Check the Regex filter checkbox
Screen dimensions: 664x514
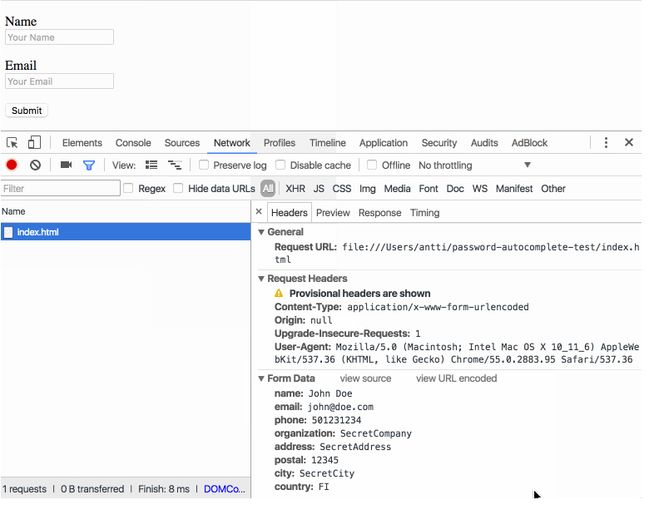tap(128, 188)
